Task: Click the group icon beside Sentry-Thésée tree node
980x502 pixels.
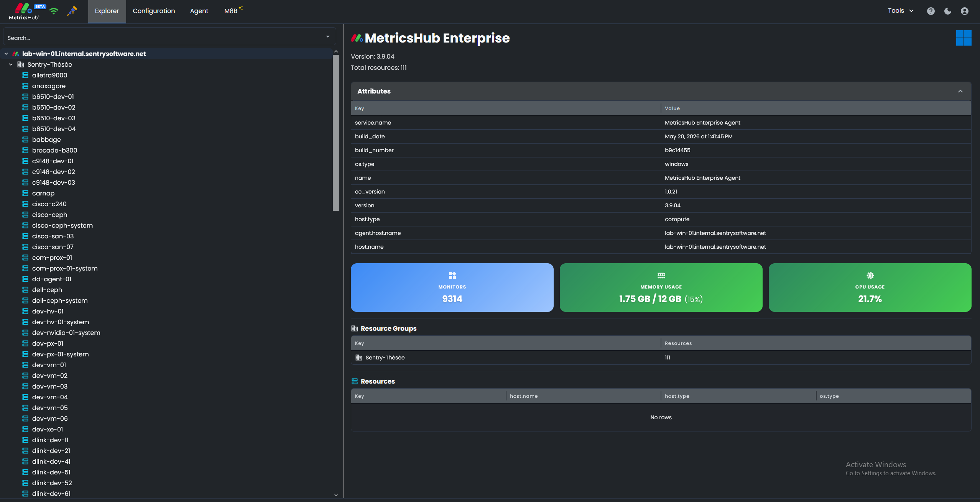Action: point(21,64)
